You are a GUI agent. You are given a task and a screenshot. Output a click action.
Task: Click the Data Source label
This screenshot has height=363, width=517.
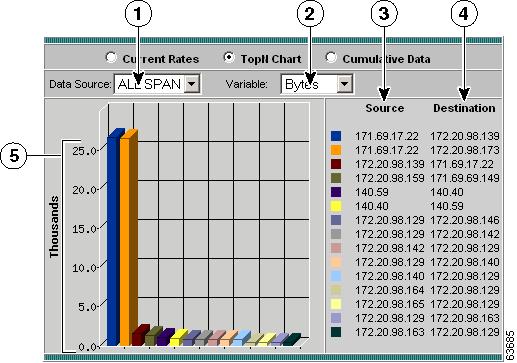[x=80, y=84]
